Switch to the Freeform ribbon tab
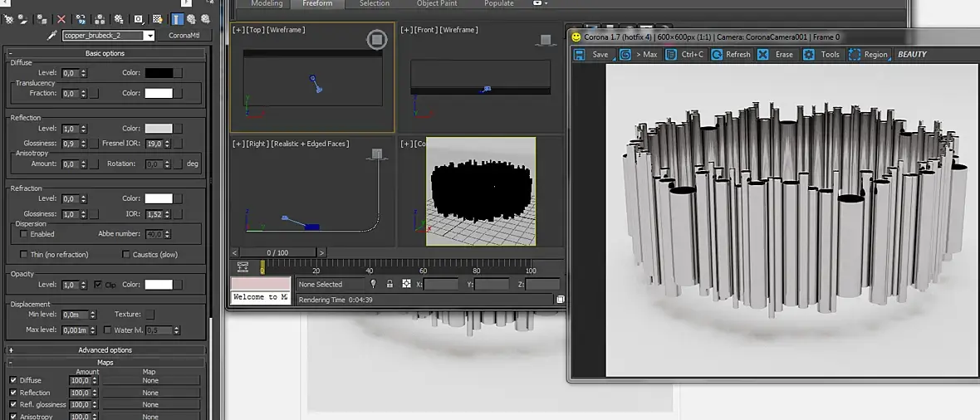The height and width of the screenshot is (420, 980). tap(317, 4)
